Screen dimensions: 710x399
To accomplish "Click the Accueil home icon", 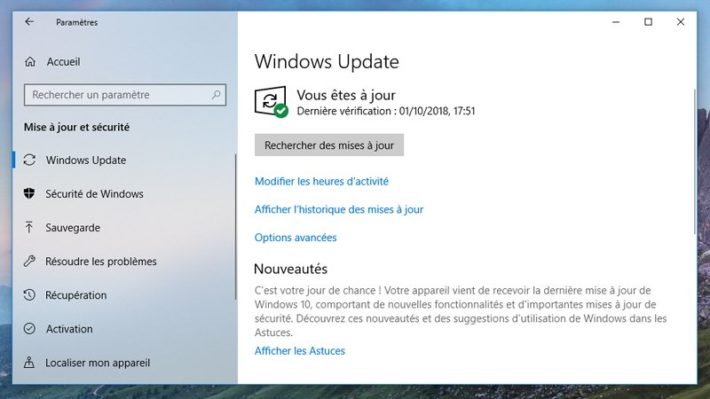I will coord(30,62).
